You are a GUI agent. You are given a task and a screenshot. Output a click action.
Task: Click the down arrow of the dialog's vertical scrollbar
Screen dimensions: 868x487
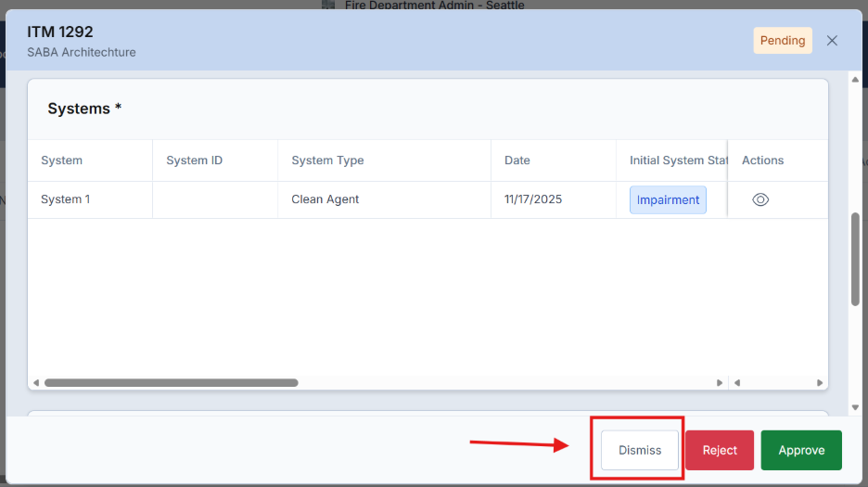click(855, 407)
